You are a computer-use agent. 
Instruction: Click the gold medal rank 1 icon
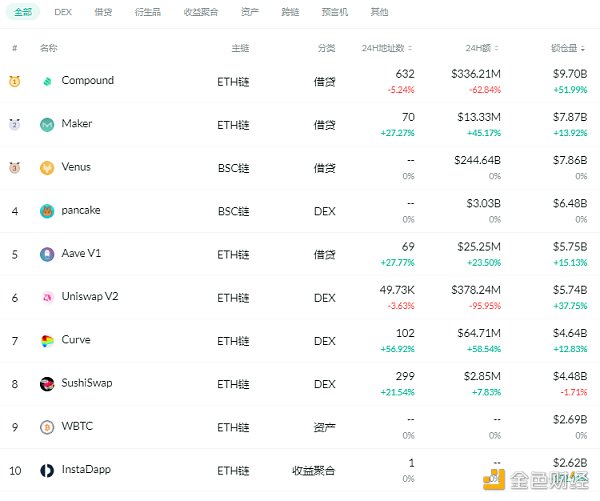(15, 81)
